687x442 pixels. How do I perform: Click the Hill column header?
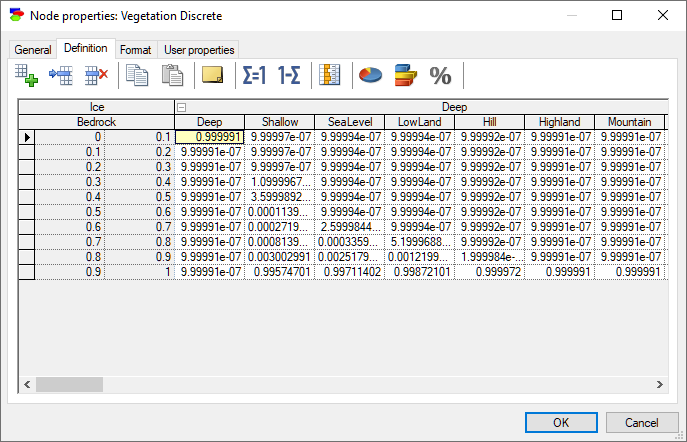(489, 122)
